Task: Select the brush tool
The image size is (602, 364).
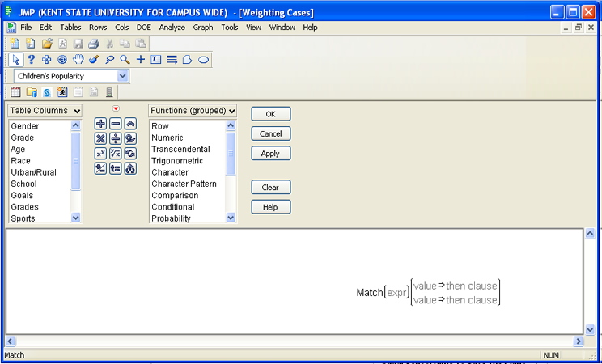Action: pos(94,60)
